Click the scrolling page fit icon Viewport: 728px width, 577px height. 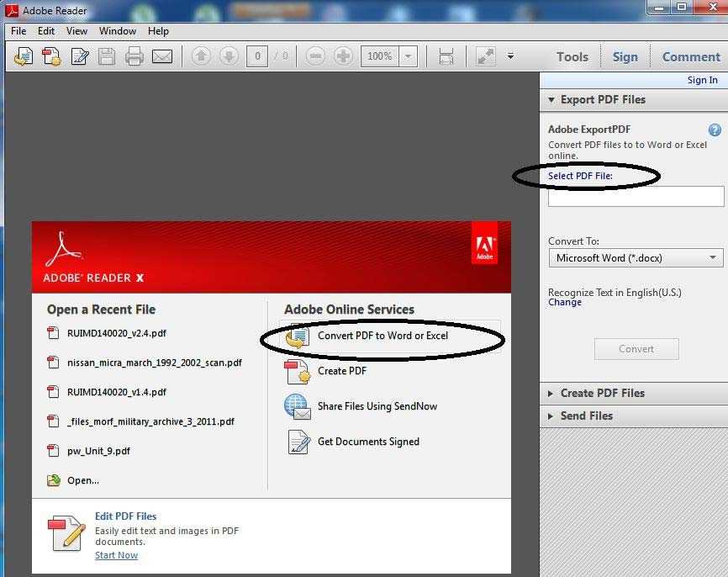click(x=446, y=56)
